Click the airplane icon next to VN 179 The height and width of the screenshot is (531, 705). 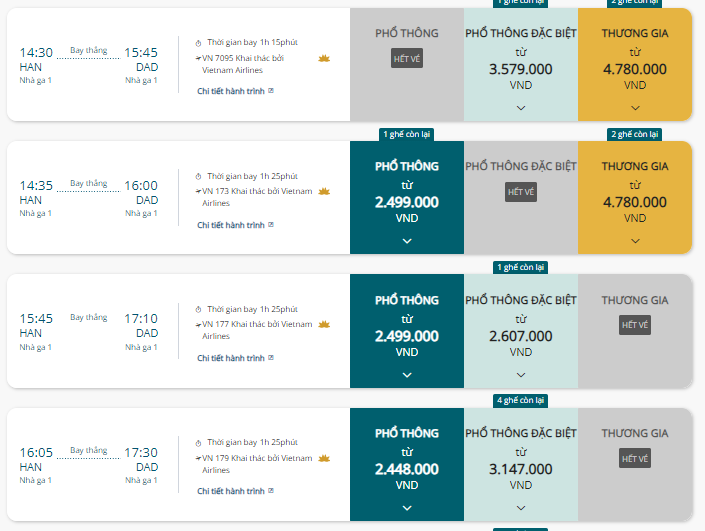[198, 458]
